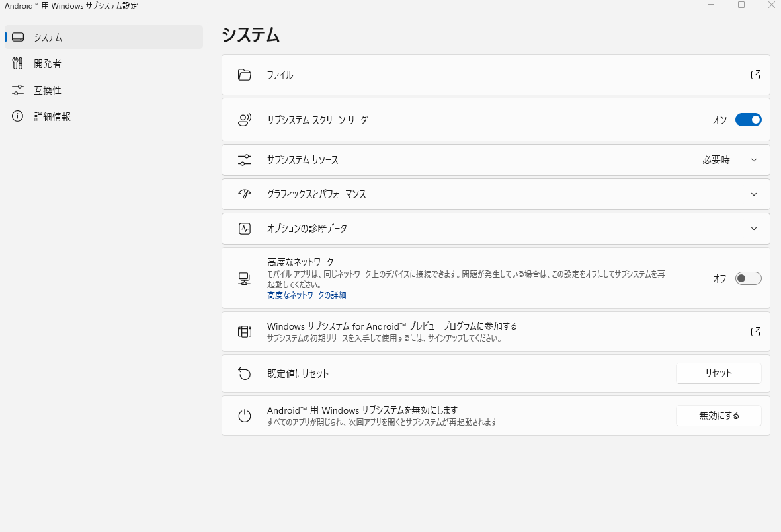Click the グラフィックスとパフォーマンス gauge icon
Viewport: 781px width, 532px height.
pos(245,194)
